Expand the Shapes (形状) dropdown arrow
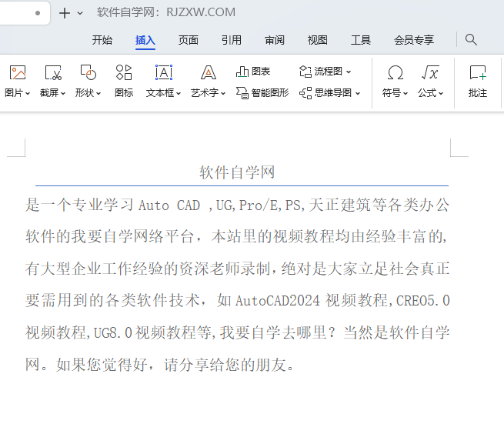Viewport: 504px width, 424px height. click(98, 94)
